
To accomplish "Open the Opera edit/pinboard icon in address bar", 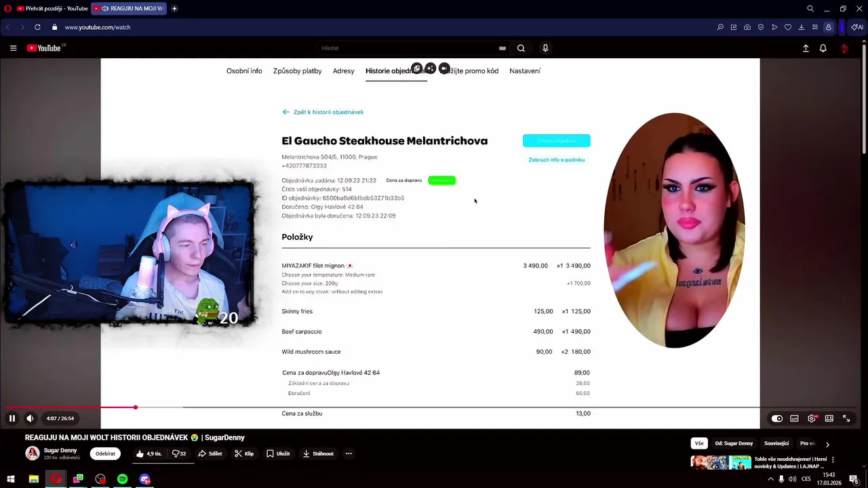I will point(734,27).
